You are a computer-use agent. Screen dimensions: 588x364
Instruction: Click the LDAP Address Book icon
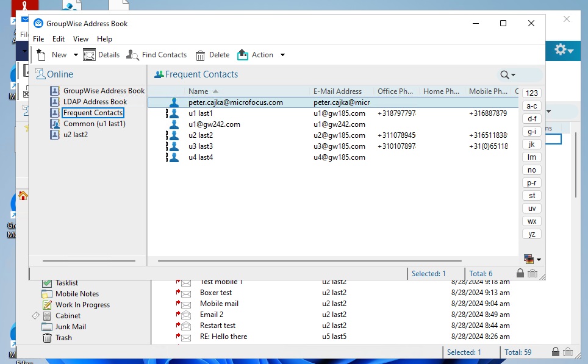coord(55,102)
